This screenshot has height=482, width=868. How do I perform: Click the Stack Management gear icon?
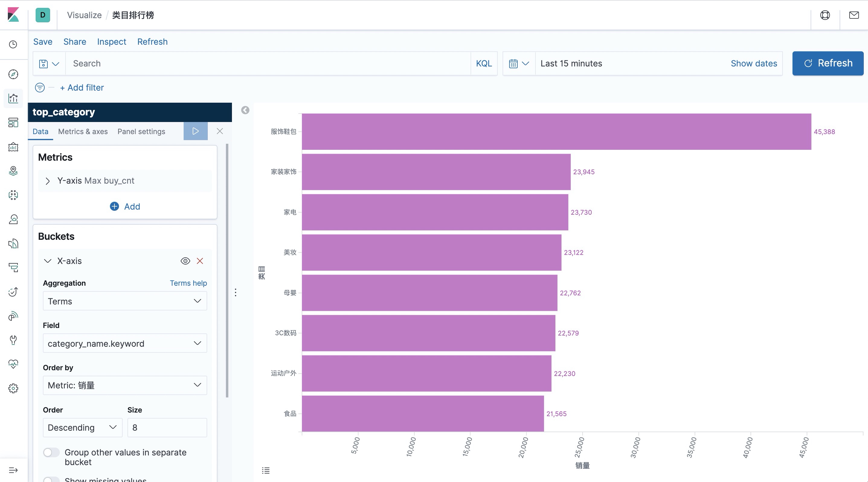coord(14,388)
